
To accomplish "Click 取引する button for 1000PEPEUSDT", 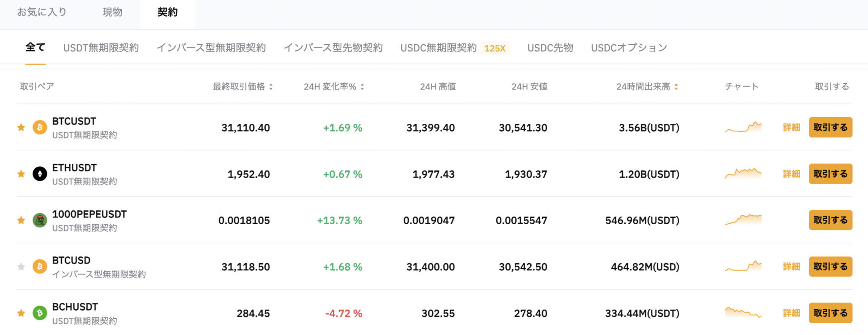I will click(x=830, y=220).
